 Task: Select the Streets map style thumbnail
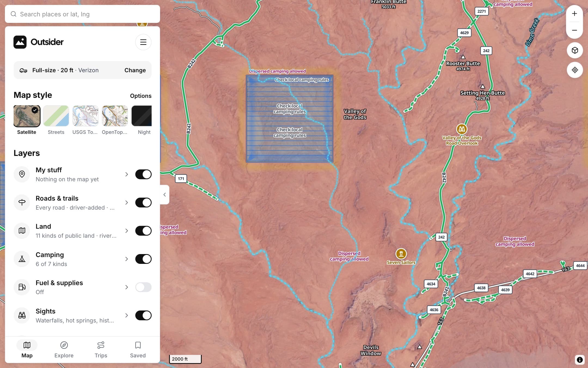tap(56, 116)
